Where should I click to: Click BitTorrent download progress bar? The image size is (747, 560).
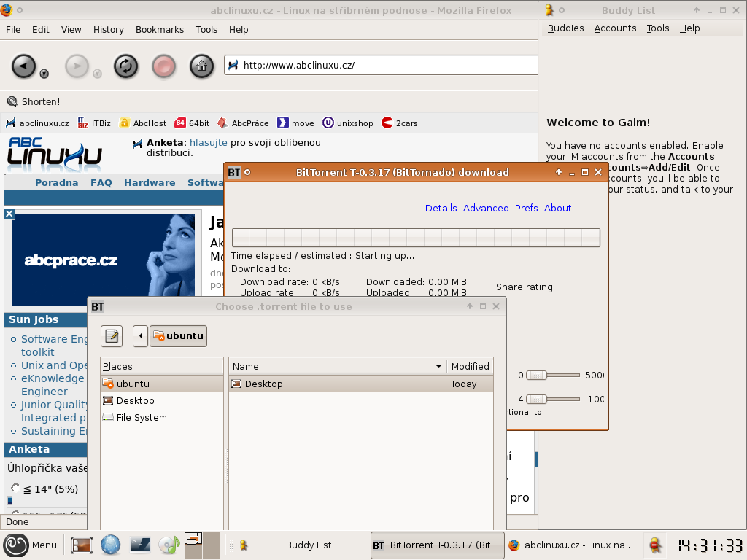pyautogui.click(x=416, y=238)
